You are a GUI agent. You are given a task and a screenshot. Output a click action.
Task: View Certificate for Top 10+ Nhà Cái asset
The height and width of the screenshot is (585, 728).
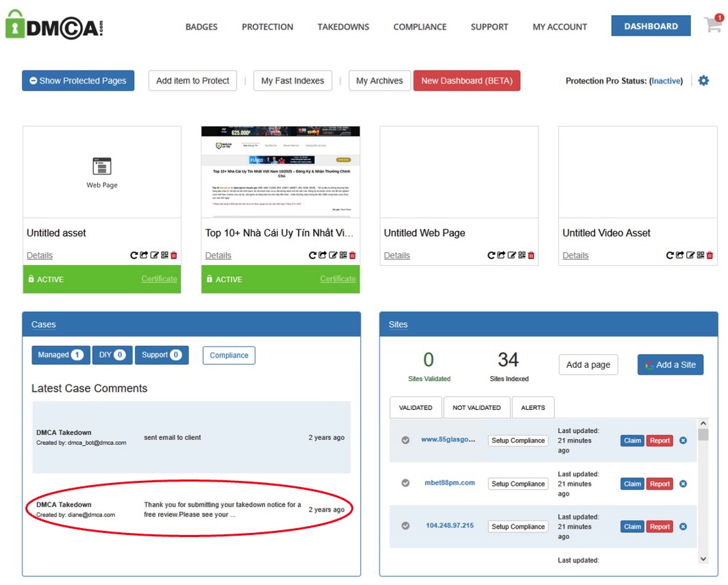tap(338, 279)
